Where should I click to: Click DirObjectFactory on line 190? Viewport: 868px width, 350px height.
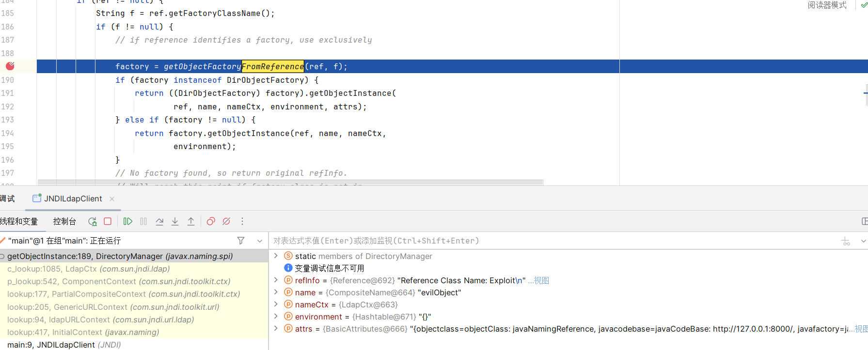(268, 80)
